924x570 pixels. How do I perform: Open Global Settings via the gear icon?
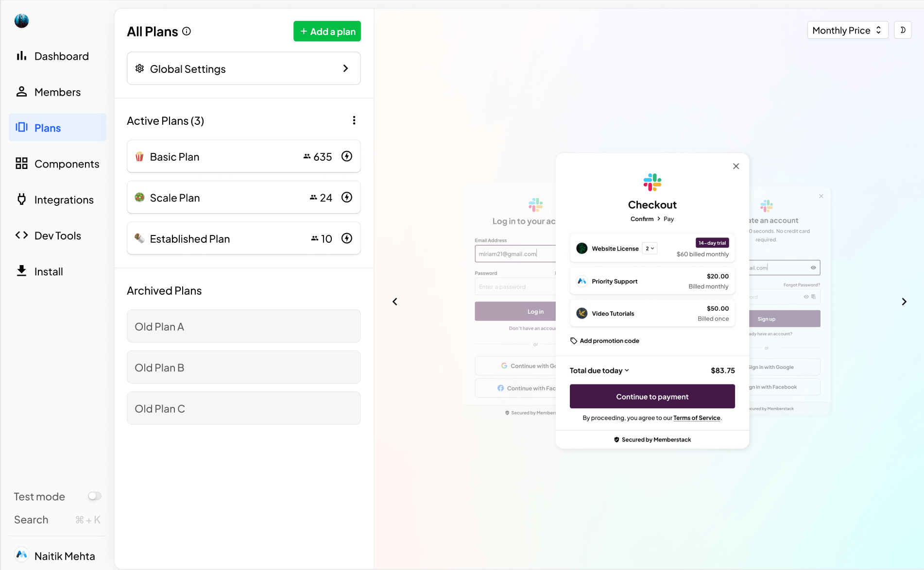pos(140,68)
